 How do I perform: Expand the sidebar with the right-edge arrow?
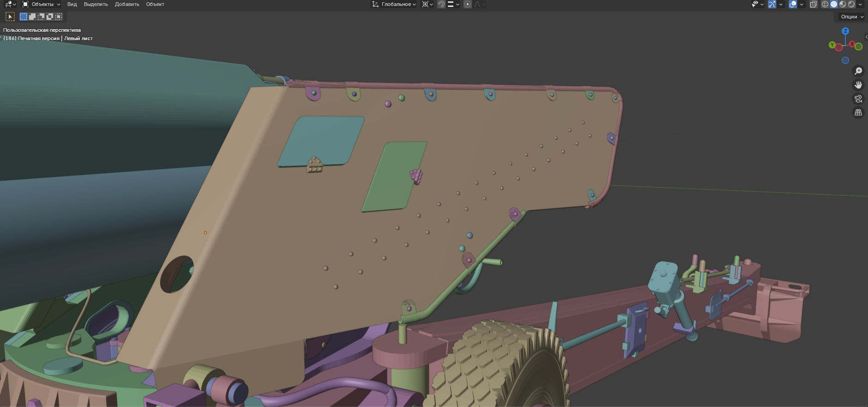tap(866, 36)
